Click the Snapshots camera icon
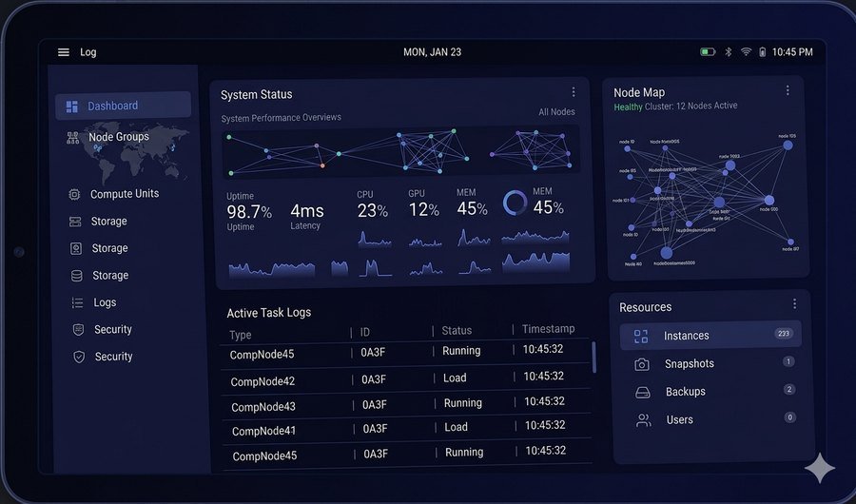 (x=642, y=364)
